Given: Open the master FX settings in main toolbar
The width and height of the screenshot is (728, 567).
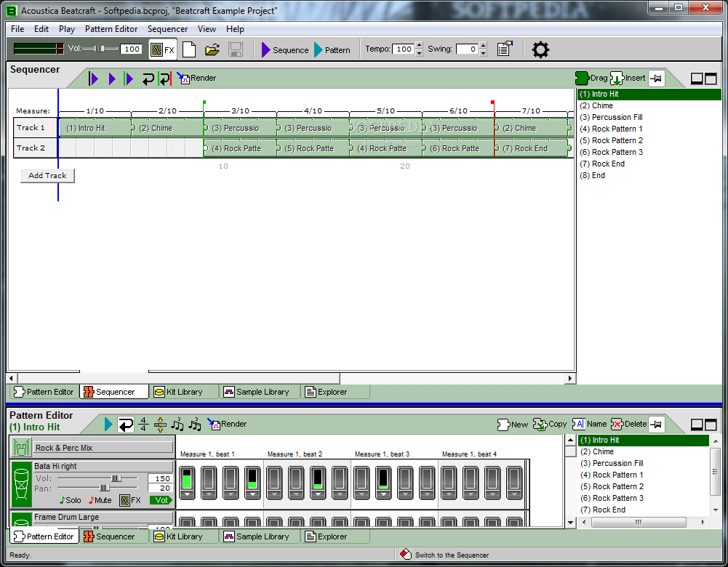Looking at the screenshot, I should [x=163, y=49].
